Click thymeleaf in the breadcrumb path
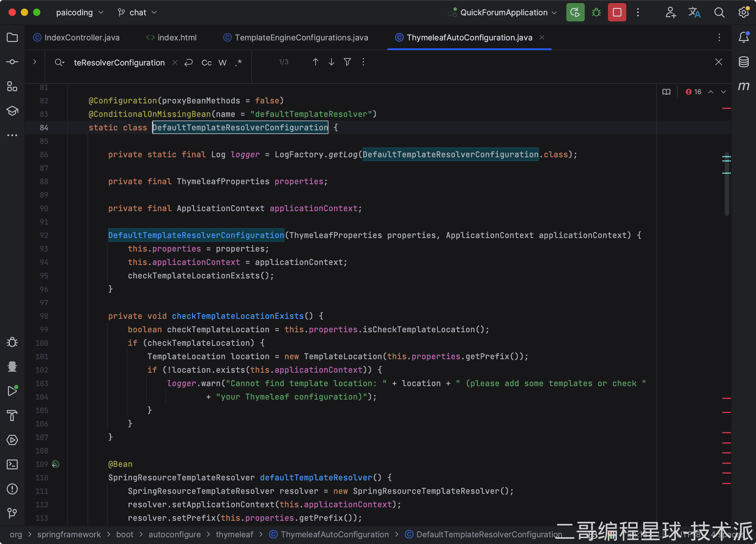The height and width of the screenshot is (544, 756). pos(234,535)
